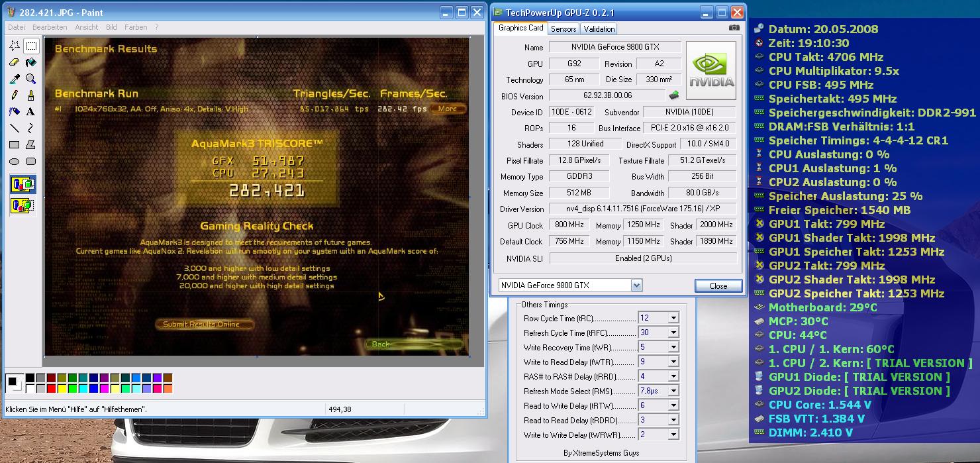Select the Rectangle shape tool in Paint
Screen dimensions: 980x463
pos(15,145)
